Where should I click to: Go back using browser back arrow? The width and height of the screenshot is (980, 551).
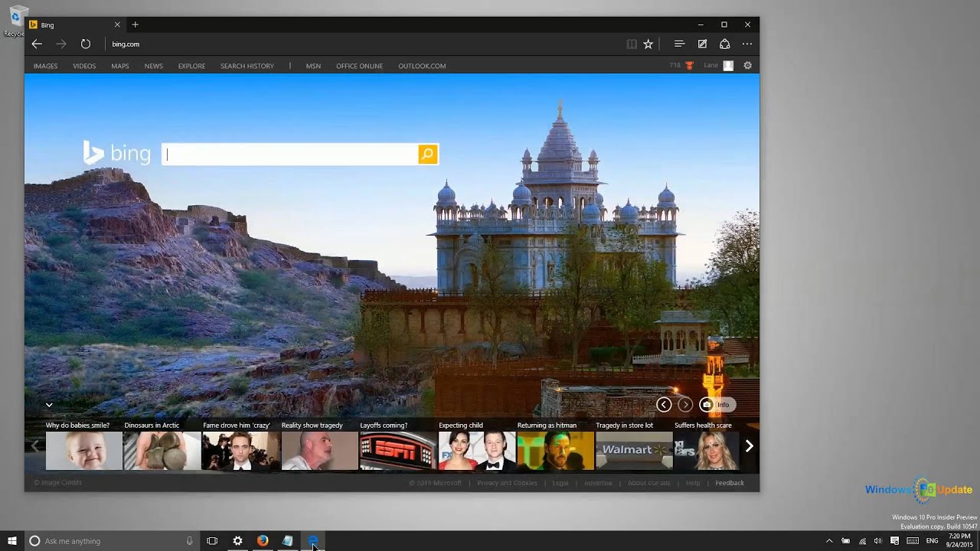[x=37, y=44]
